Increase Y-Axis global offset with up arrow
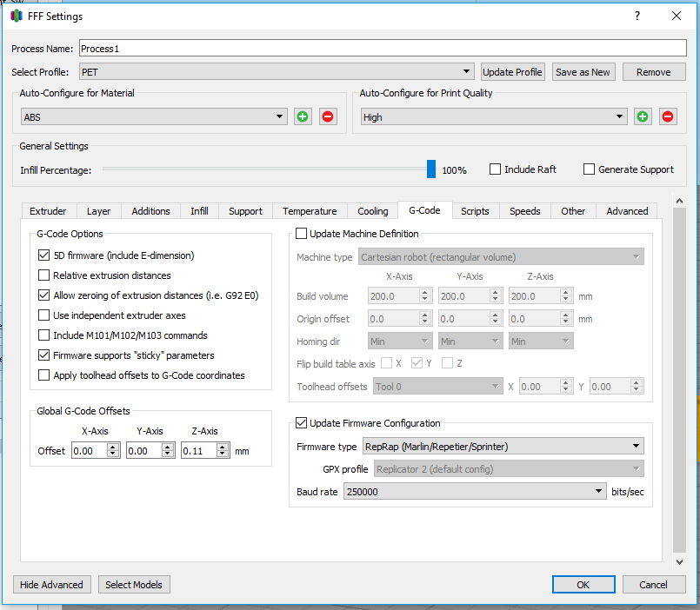This screenshot has height=610, width=700. 168,447
